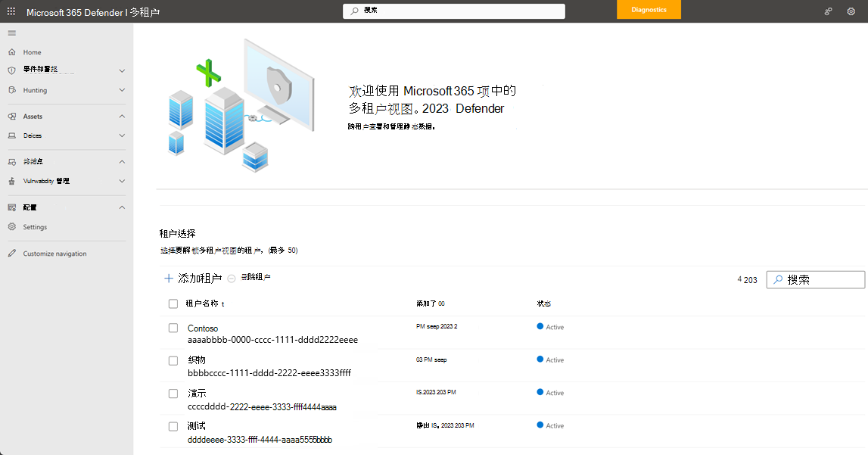Click the 测试 tenant name
The height and width of the screenshot is (470, 868).
point(197,426)
